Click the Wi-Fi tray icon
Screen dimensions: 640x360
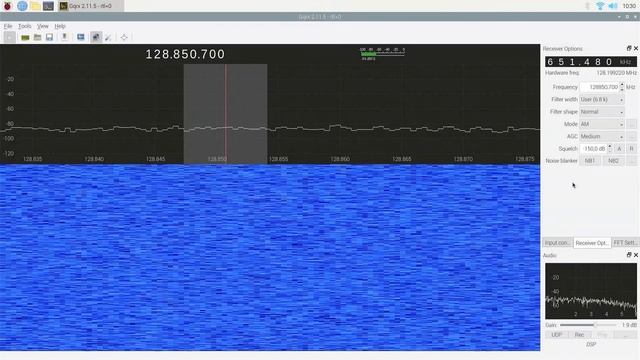click(x=600, y=6)
